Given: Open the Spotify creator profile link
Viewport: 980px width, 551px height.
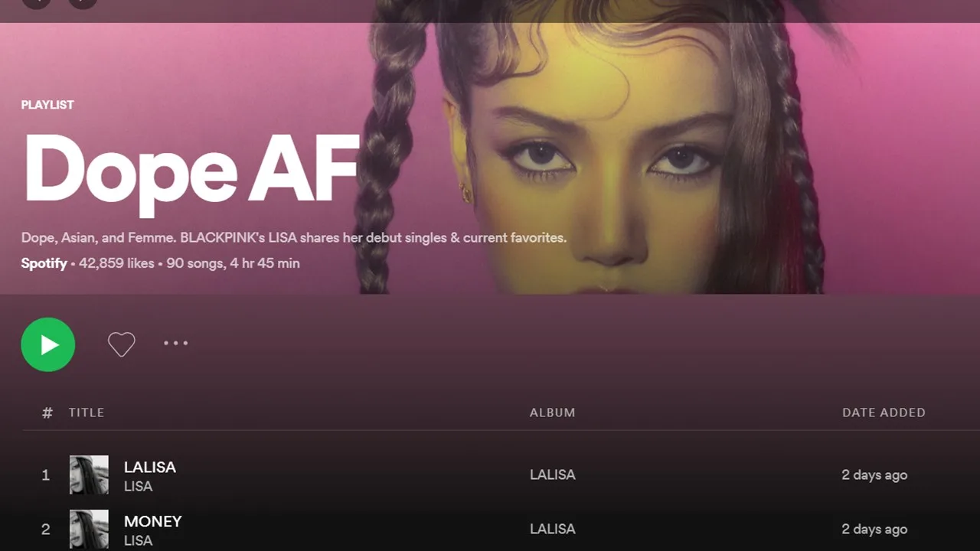Looking at the screenshot, I should tap(44, 263).
